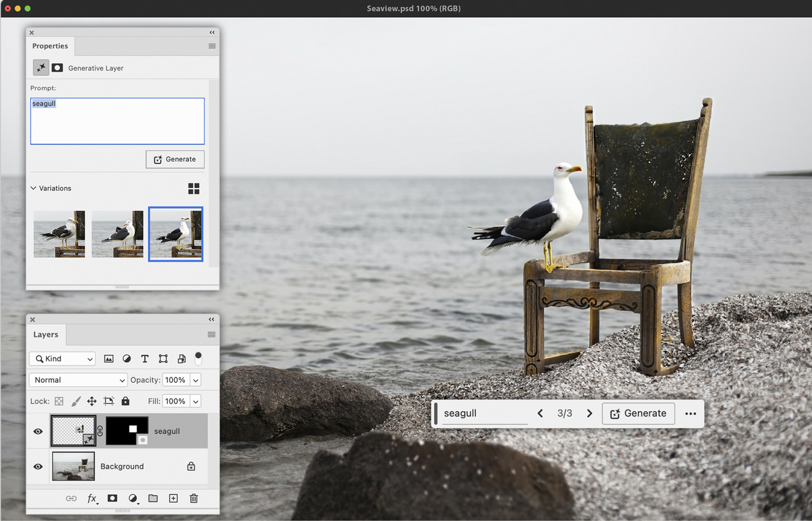Collapse the Variations section
Screen dimensions: 812x521
[x=33, y=188]
